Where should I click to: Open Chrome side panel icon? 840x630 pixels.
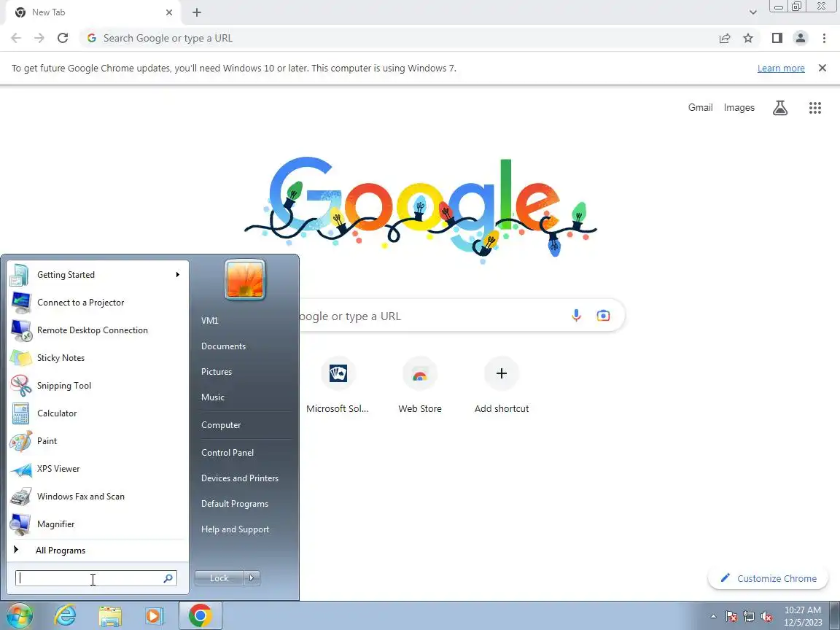(x=777, y=38)
